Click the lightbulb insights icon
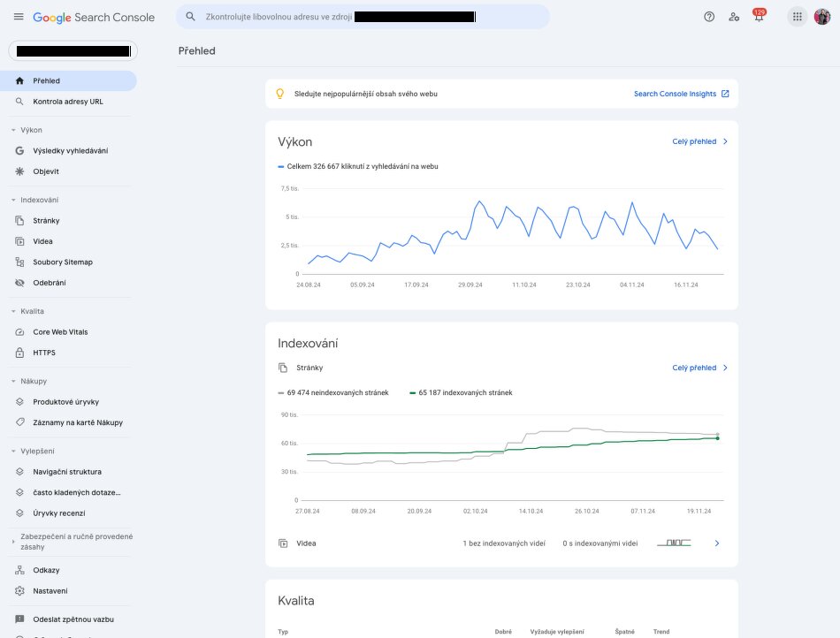 click(x=280, y=94)
